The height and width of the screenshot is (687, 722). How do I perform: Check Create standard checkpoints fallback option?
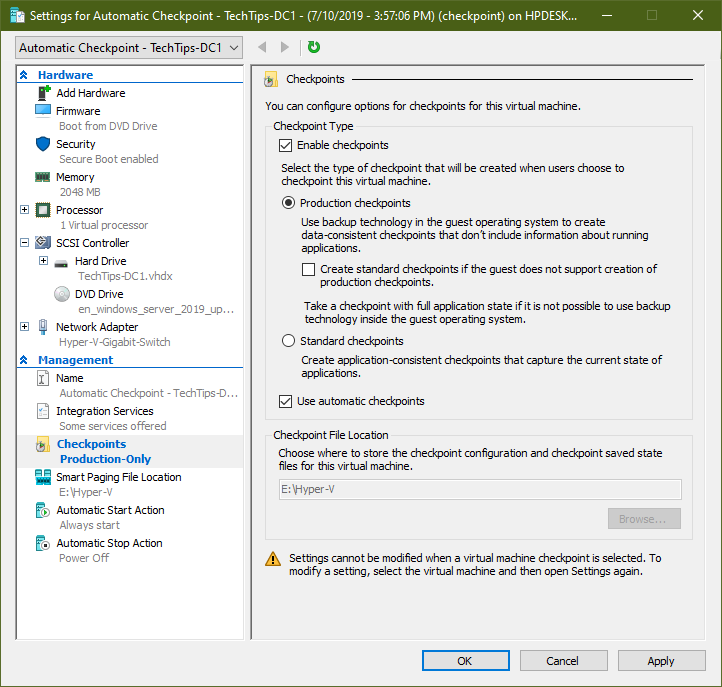tap(309, 269)
